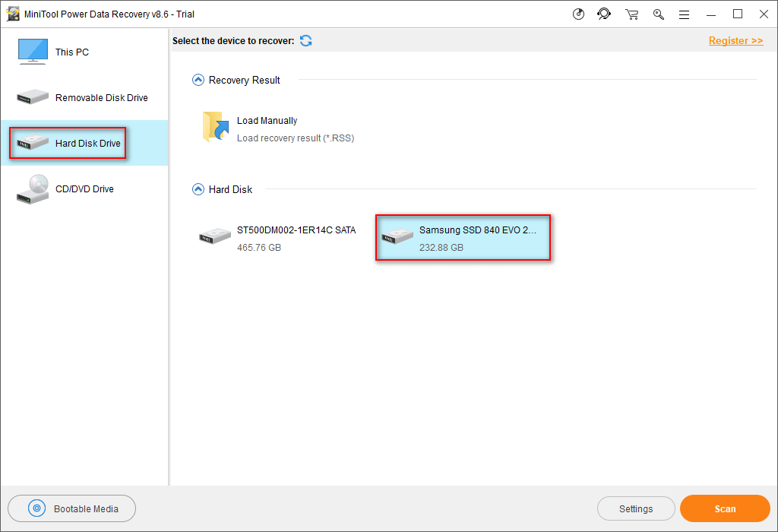
Task: Open CD/DVD Drive section
Action: [x=84, y=189]
